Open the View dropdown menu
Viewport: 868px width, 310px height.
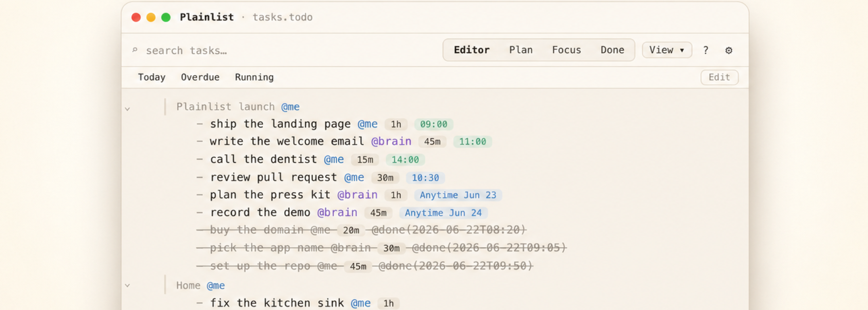[667, 50]
